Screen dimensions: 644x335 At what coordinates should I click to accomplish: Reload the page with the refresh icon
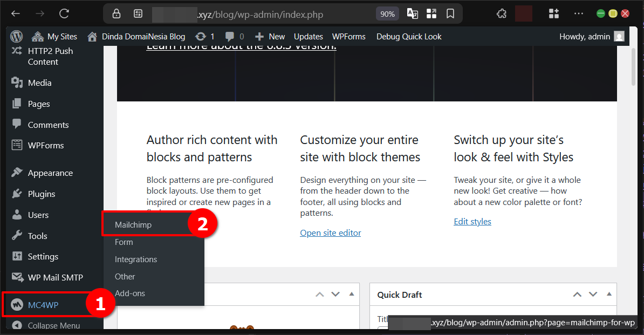tap(64, 13)
